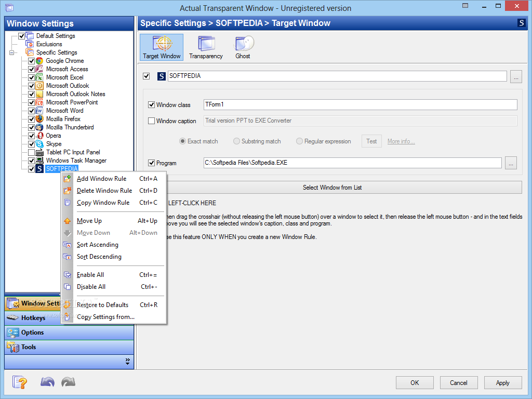
Task: Click the Opera rule icon
Action: 39,136
